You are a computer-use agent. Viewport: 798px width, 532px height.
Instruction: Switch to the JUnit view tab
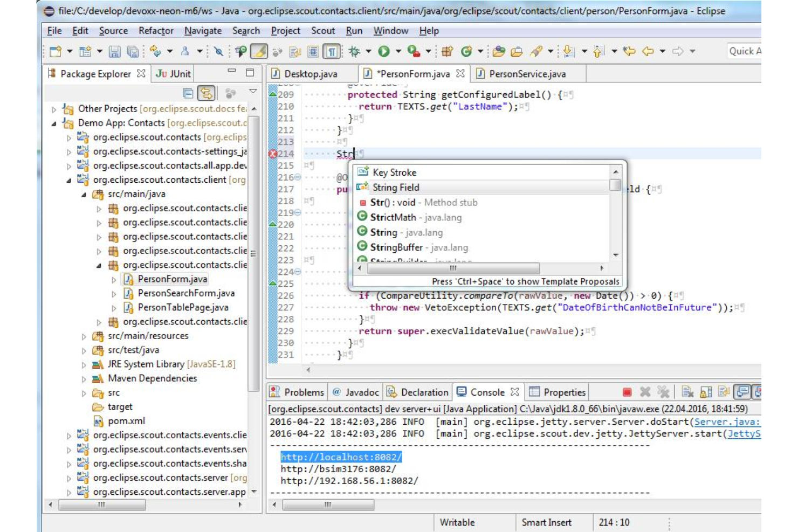click(x=173, y=74)
